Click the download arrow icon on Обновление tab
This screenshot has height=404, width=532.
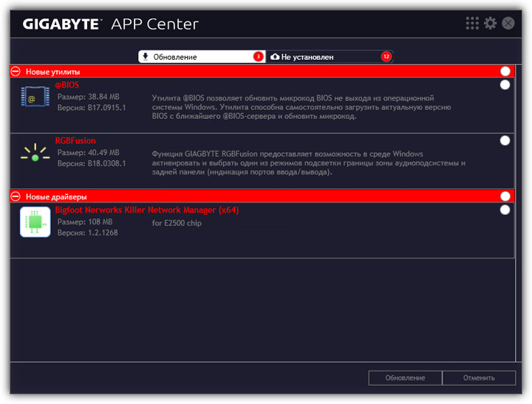point(146,57)
